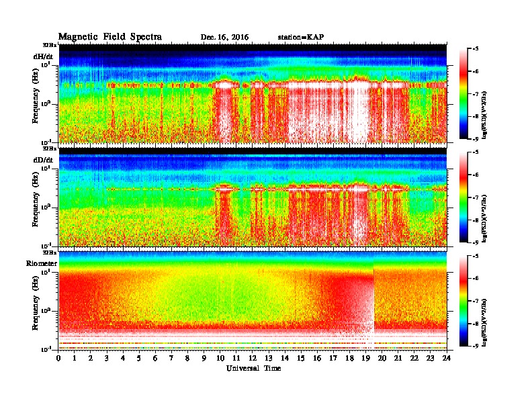Image resolution: width=532 pixels, height=411 pixels.
Task: Click hour tick label "8" on time axis
Action: coord(187,358)
